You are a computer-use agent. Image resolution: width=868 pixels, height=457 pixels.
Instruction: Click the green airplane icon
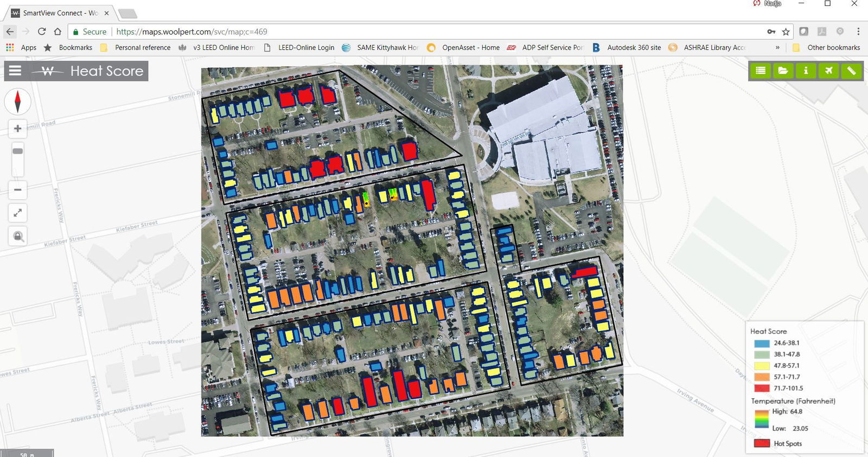[828, 71]
